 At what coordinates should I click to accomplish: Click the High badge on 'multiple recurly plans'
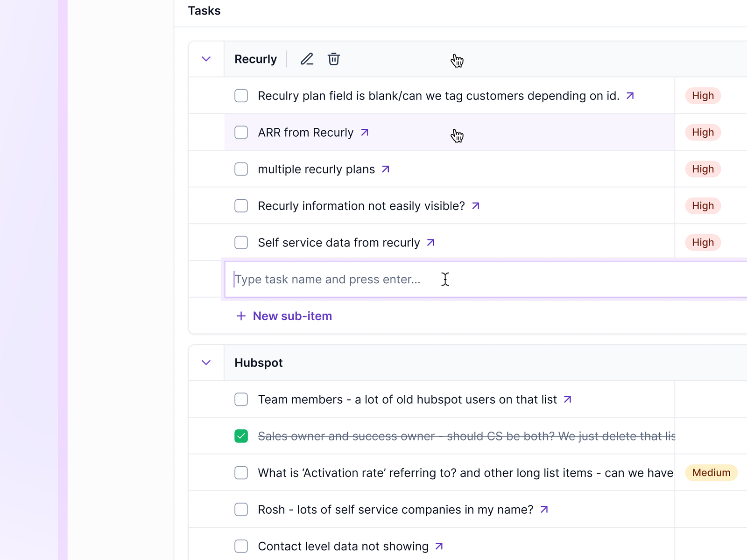pyautogui.click(x=703, y=169)
